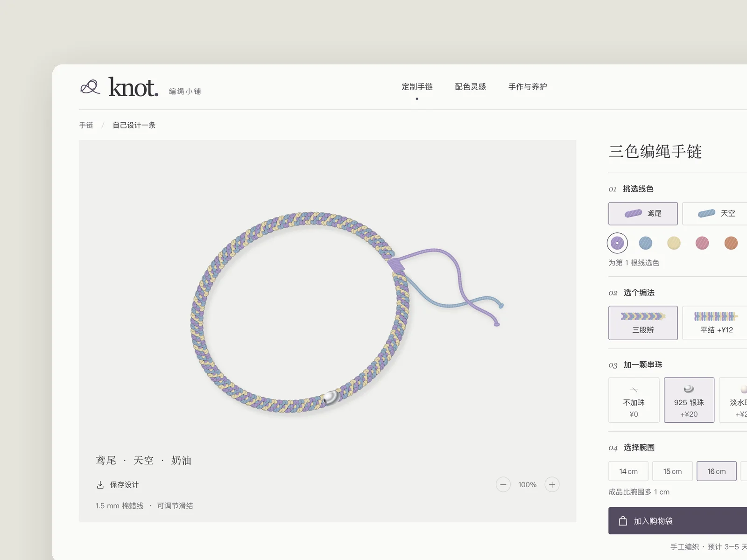Select the 三股辫 braid style
The width and height of the screenshot is (747, 560).
(643, 323)
